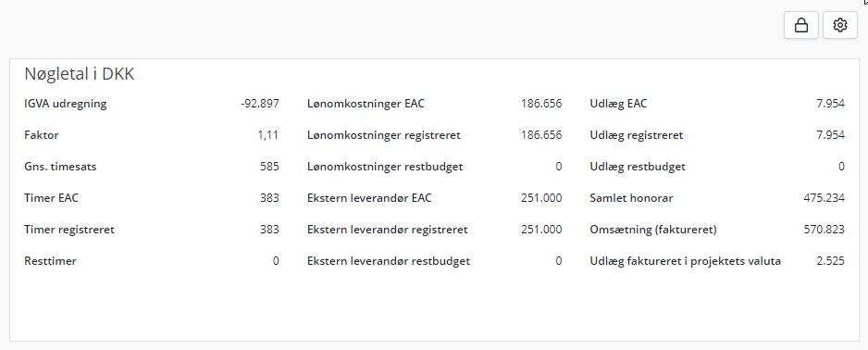Select the Nøgletal i DKK heading
This screenshot has width=868, height=350.
coord(80,74)
